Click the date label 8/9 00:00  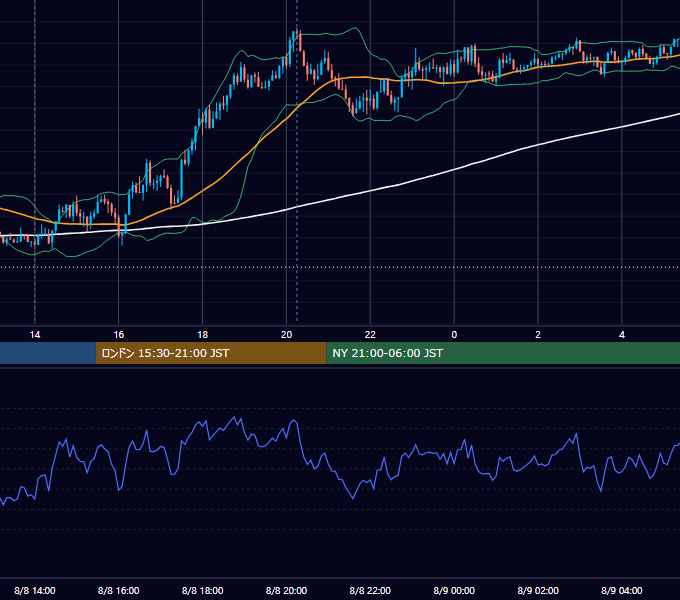(454, 590)
